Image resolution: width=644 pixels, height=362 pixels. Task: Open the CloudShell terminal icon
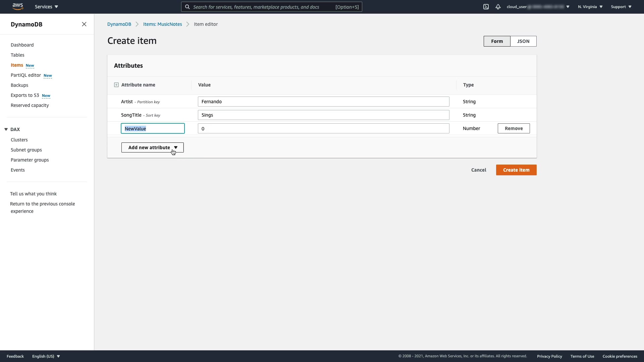(x=486, y=7)
